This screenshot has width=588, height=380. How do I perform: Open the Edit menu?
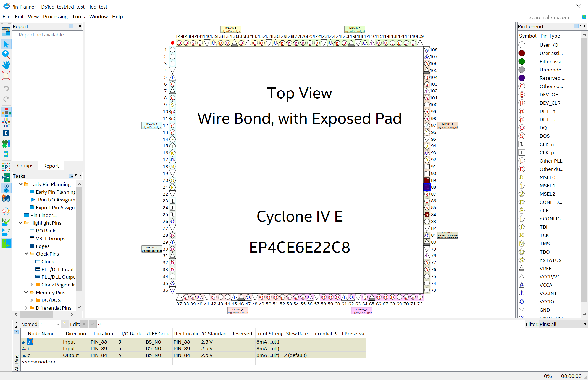[x=19, y=17]
